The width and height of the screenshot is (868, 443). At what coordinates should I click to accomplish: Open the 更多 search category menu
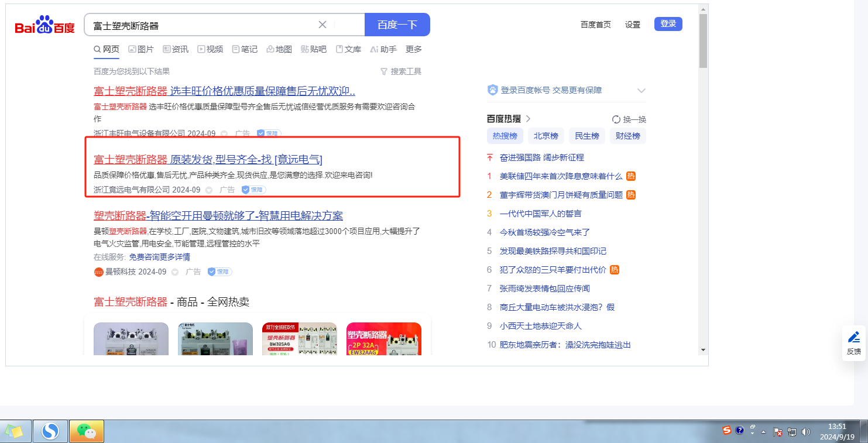coord(414,49)
